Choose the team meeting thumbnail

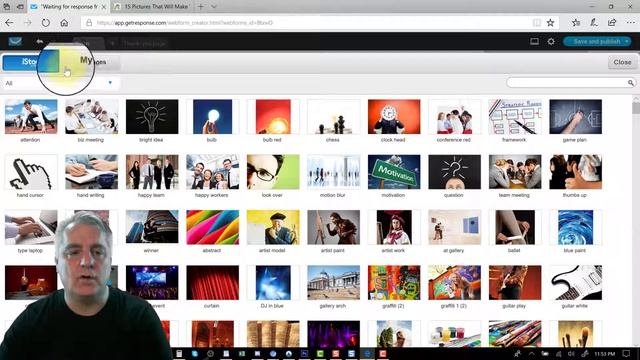(515, 172)
